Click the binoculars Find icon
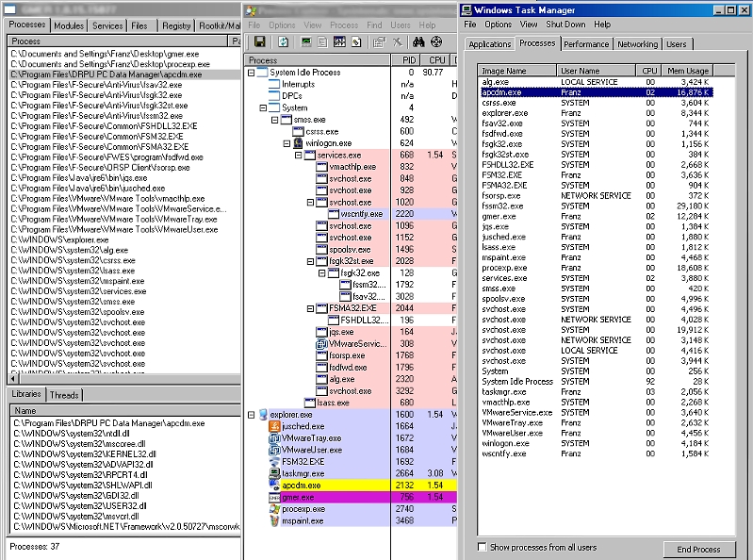753x560 pixels. pyautogui.click(x=417, y=42)
